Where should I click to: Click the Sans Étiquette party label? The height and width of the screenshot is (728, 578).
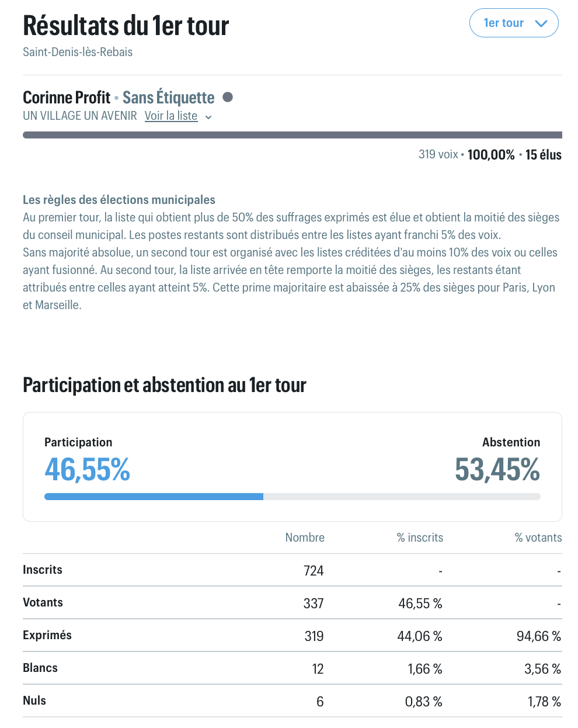coord(168,97)
